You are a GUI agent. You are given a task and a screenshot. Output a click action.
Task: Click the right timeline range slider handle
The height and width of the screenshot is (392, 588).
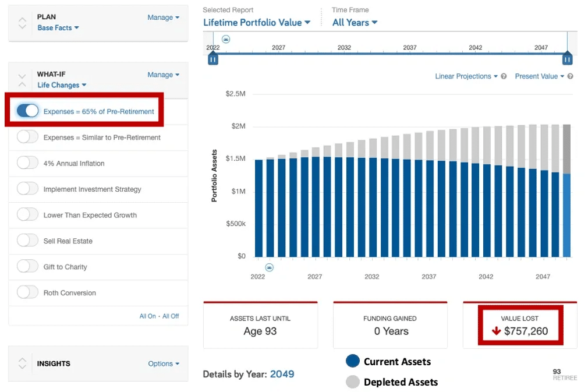point(567,58)
